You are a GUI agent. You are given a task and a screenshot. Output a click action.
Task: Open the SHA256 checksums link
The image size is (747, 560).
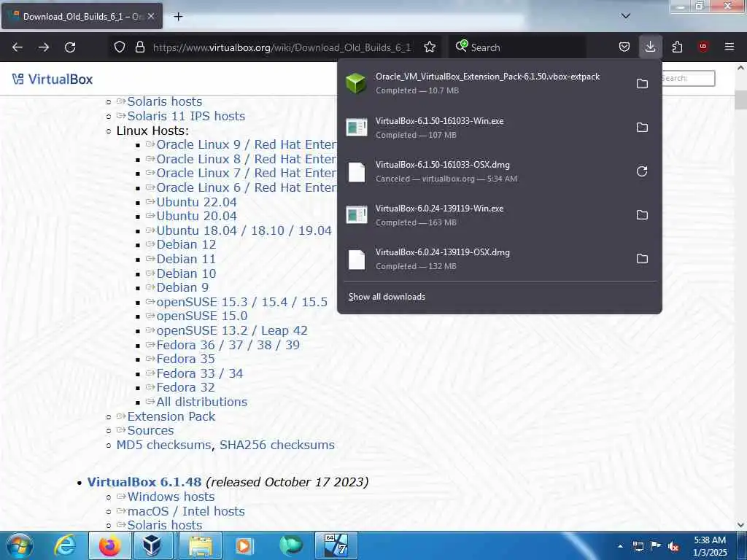276,446
